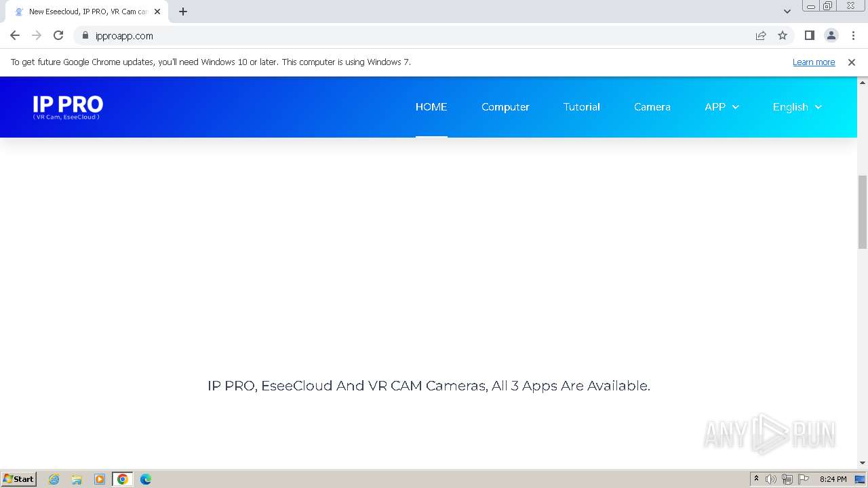Click the 8:24 PM system clock
Screen dimensions: 868x488
[833, 479]
